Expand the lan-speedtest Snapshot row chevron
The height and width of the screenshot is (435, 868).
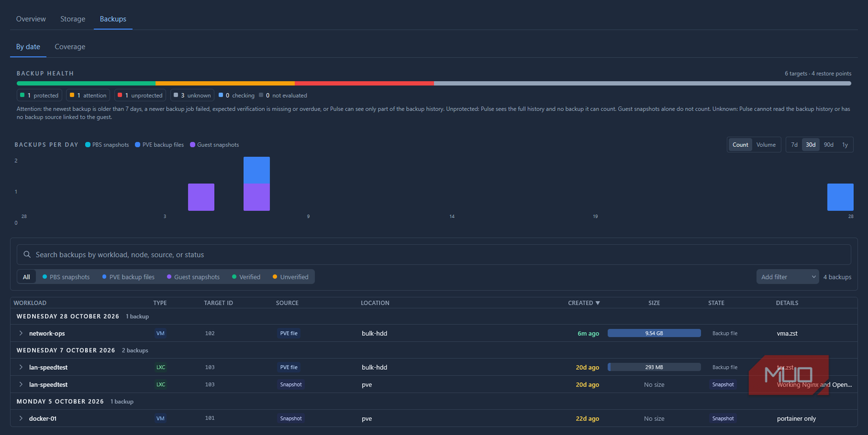pyautogui.click(x=20, y=385)
